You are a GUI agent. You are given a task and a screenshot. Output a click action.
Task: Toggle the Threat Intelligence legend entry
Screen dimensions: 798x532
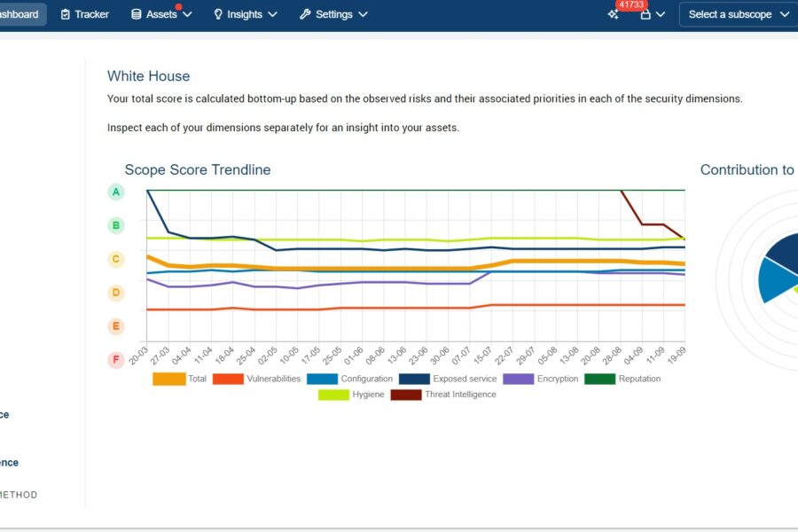pyautogui.click(x=443, y=395)
